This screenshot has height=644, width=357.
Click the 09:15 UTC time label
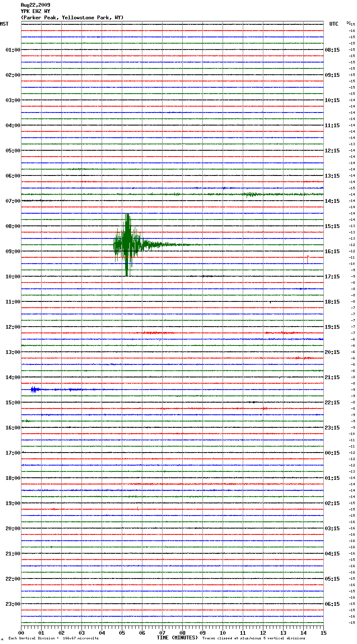point(332,75)
